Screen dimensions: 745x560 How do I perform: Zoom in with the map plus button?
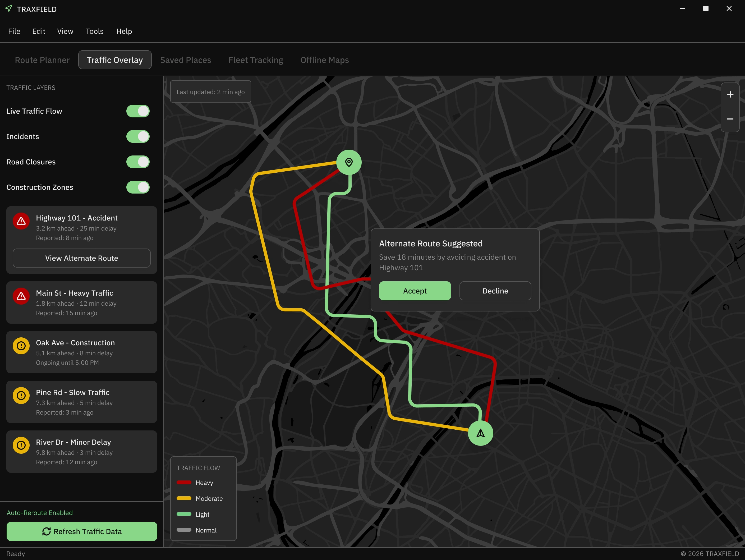point(730,95)
